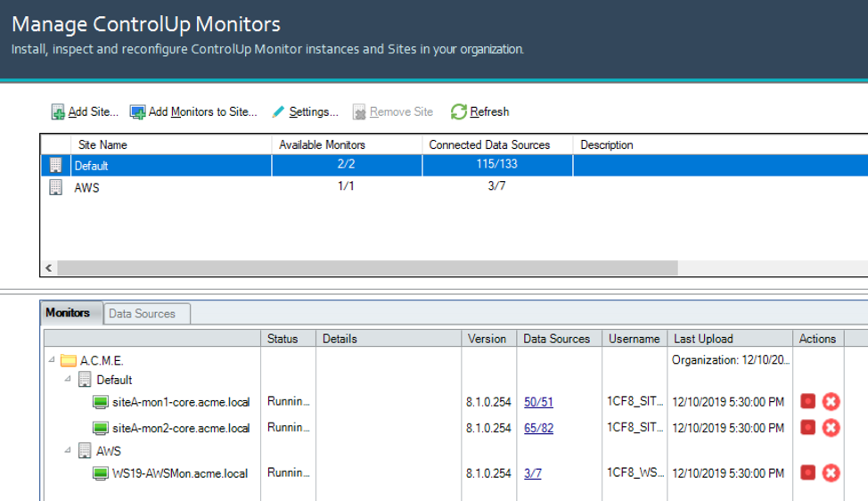This screenshot has height=501, width=868.
Task: Click the Username column header
Action: 635,339
